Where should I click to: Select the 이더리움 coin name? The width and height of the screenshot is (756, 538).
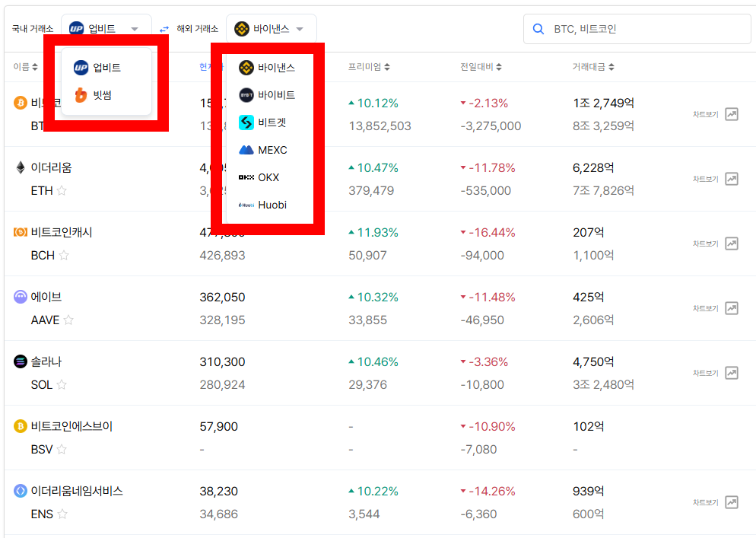[x=51, y=167]
